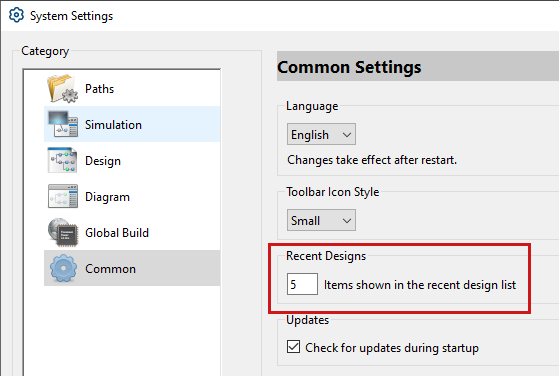Viewport: 559px width, 376px height.
Task: Select the Common category label
Action: (x=111, y=269)
